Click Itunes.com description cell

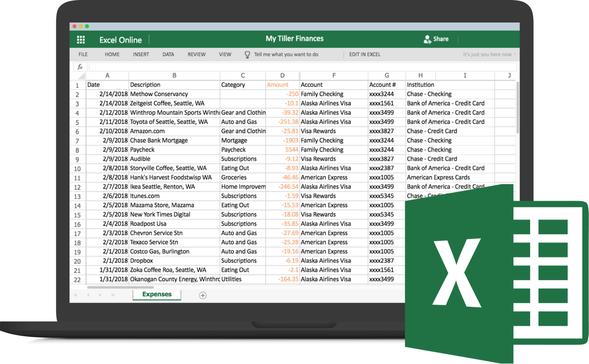click(174, 196)
